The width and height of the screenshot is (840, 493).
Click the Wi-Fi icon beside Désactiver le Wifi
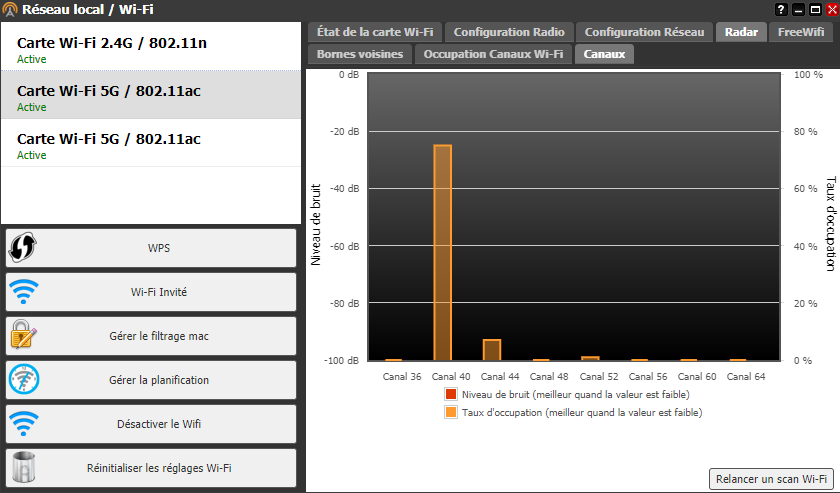(24, 423)
